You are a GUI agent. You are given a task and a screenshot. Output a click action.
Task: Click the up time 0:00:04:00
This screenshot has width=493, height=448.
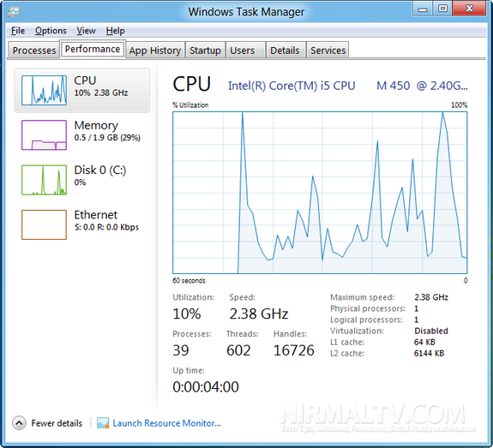click(x=206, y=386)
